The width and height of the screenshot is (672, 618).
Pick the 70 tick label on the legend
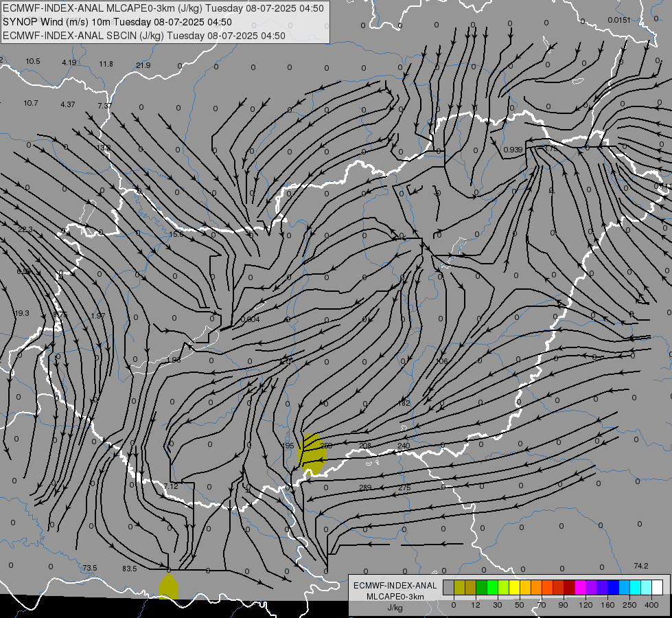point(542,605)
